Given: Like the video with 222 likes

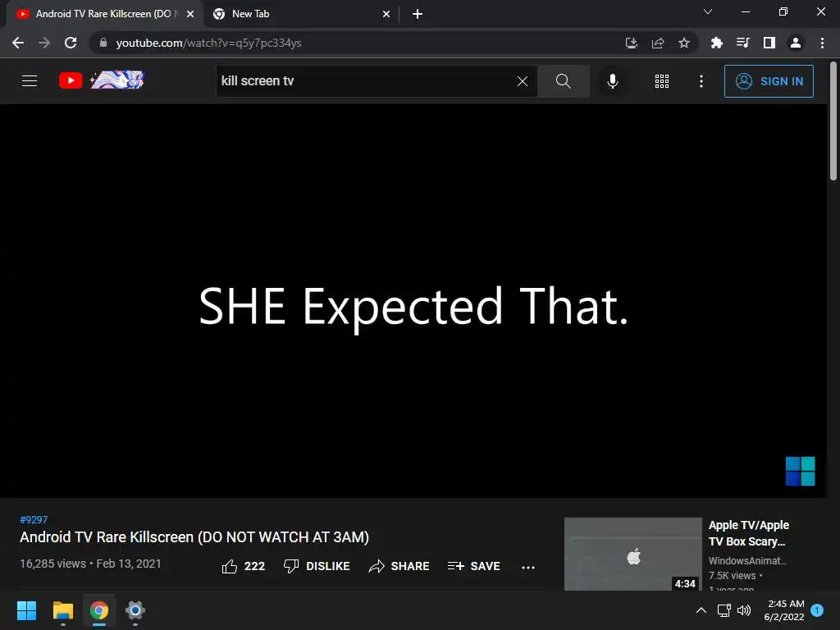Looking at the screenshot, I should (x=243, y=566).
